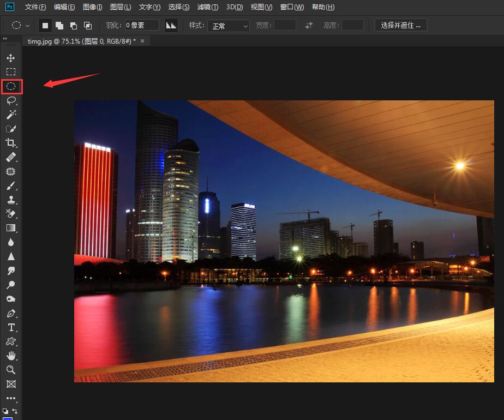Enable Add to Selection mode
Image resolution: width=504 pixels, height=420 pixels.
point(59,26)
